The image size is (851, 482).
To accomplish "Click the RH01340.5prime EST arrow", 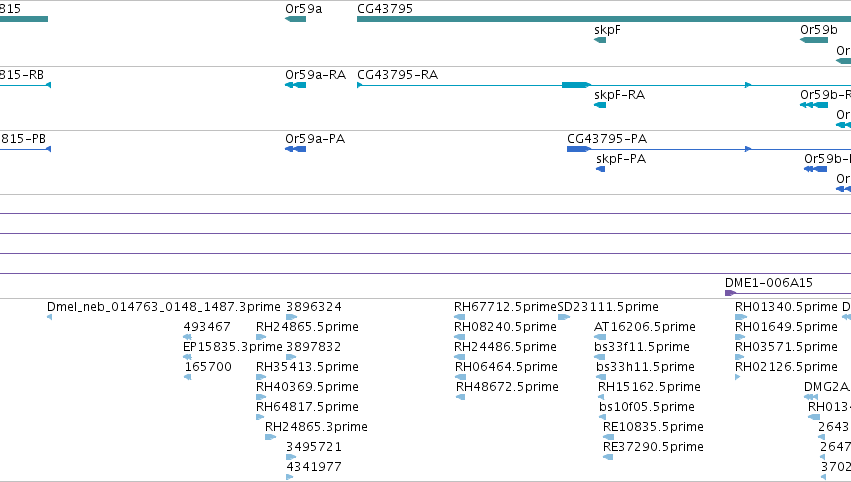I will point(740,317).
